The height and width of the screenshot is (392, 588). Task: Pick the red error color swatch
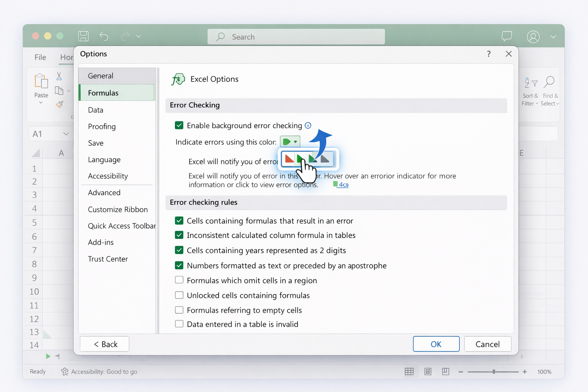point(289,158)
